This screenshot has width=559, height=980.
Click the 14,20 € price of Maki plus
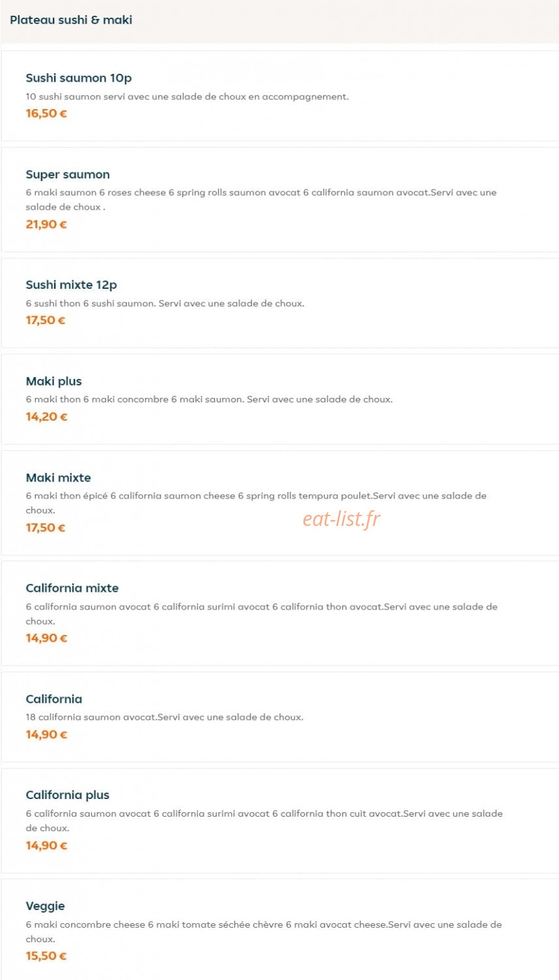(x=46, y=417)
